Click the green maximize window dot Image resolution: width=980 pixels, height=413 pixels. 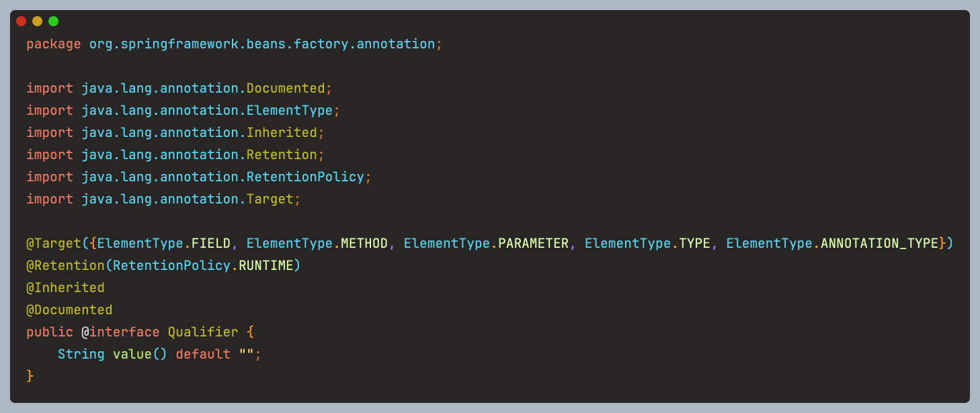pos(53,21)
